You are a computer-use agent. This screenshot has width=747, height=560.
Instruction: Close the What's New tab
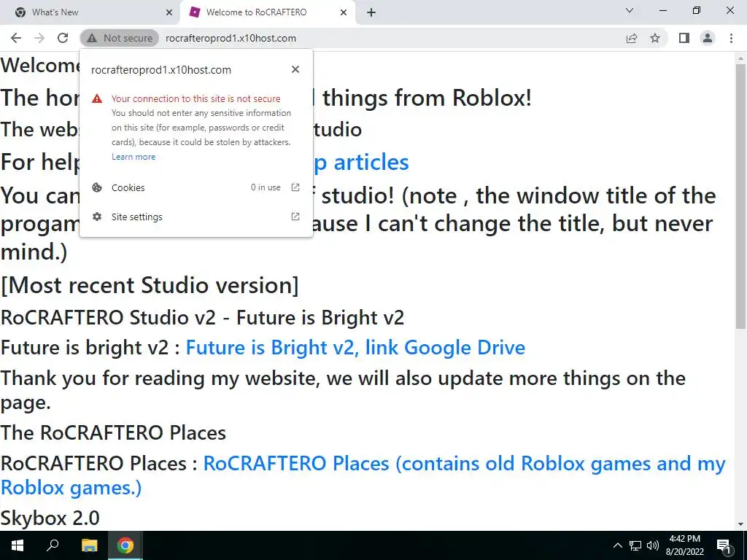click(x=169, y=12)
